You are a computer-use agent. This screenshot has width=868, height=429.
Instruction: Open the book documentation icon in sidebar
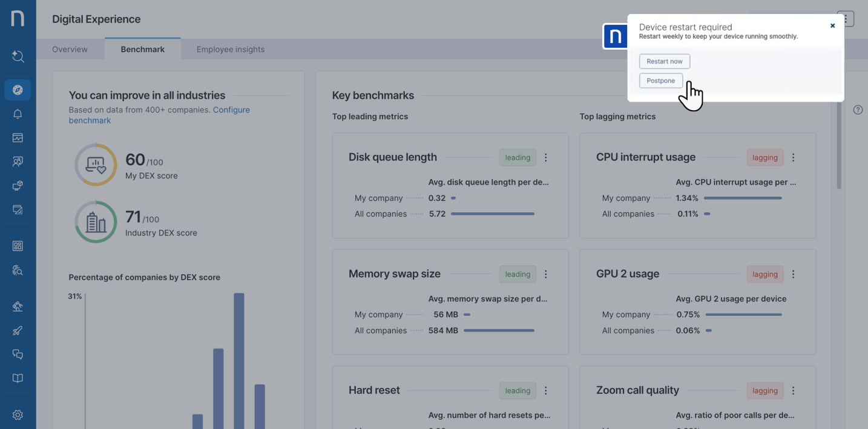click(18, 378)
